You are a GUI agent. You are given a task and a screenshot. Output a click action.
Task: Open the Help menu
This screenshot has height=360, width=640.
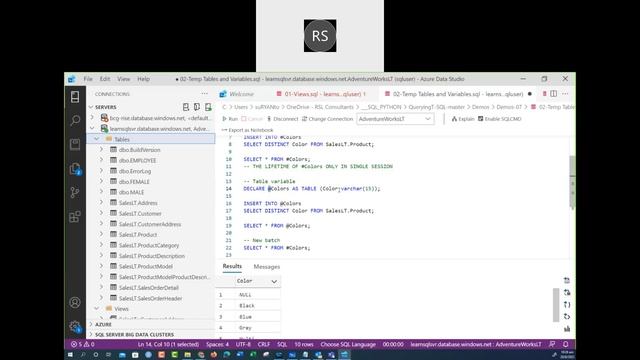click(x=143, y=79)
